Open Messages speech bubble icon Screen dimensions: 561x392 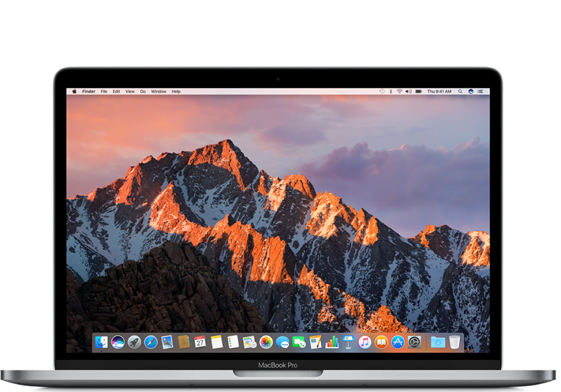(x=282, y=342)
